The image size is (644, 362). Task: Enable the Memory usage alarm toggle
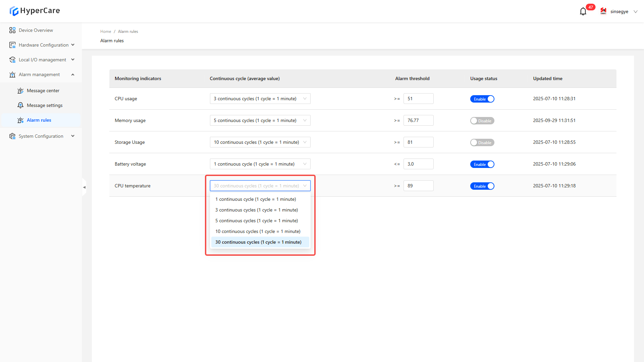pos(482,121)
